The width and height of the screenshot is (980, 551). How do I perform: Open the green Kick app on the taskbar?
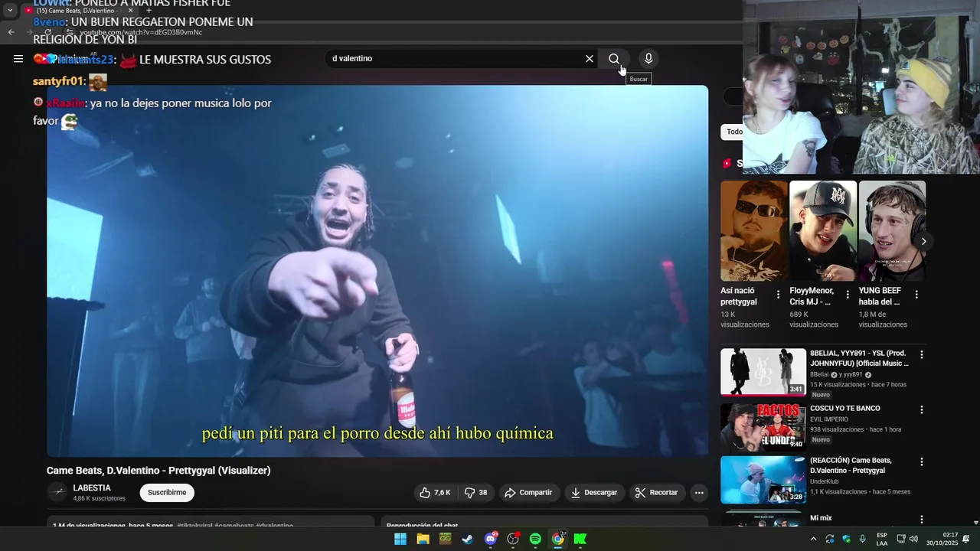580,539
